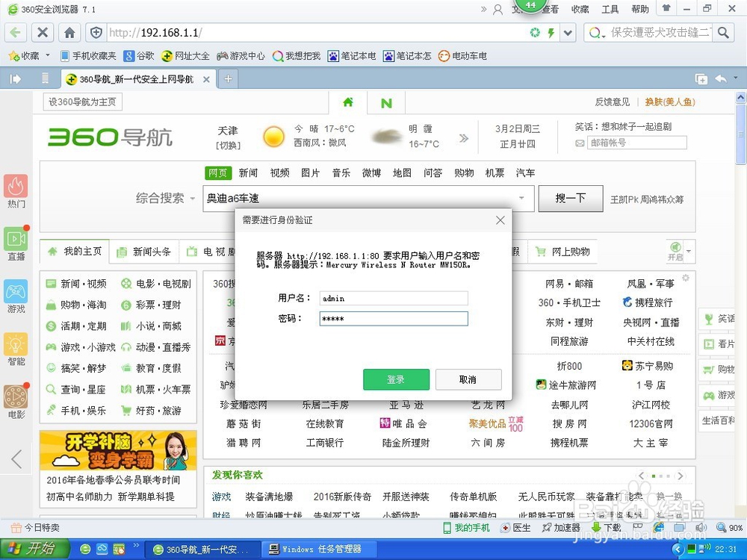Click the 开学补脑 banner image
Image resolution: width=747 pixels, height=560 pixels.
pos(118,450)
